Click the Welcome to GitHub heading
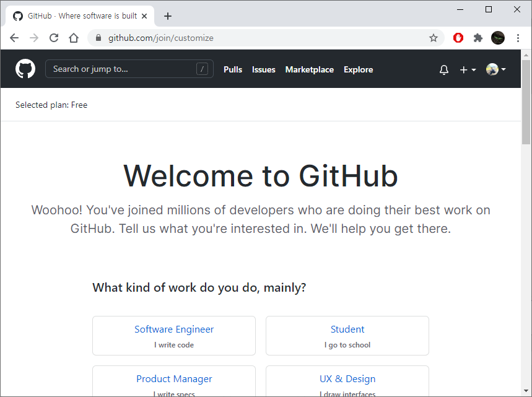The width and height of the screenshot is (532, 397). 261,176
